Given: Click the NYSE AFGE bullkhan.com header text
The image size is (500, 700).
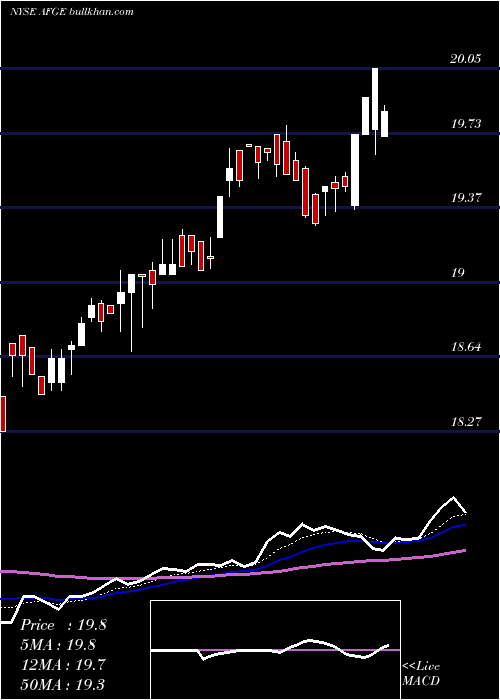Looking at the screenshot, I should 71,12.
